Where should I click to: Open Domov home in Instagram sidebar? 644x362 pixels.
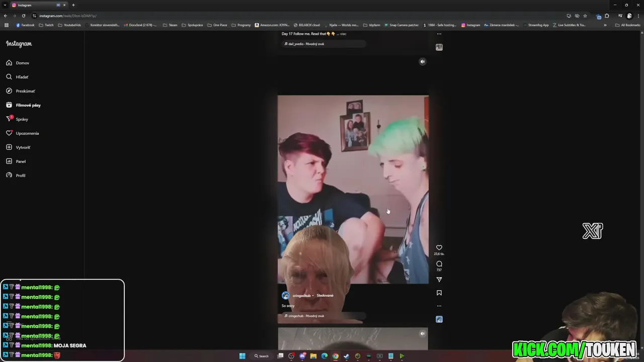[x=18, y=63]
